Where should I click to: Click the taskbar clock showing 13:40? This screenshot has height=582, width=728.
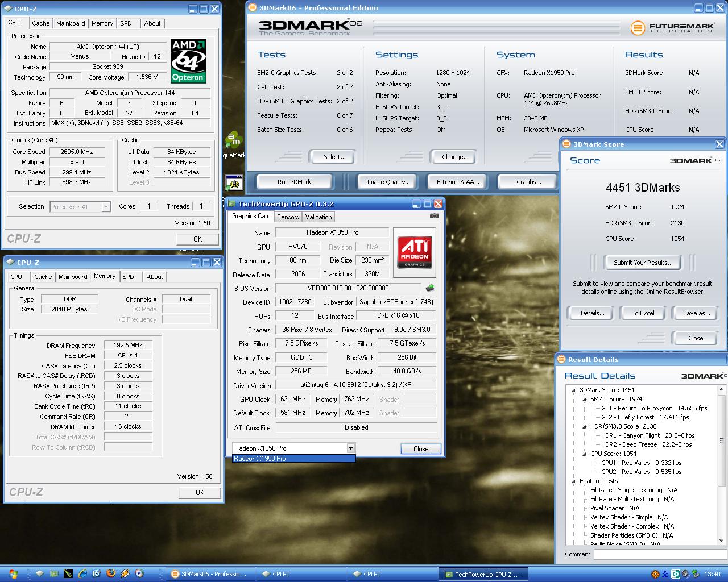[x=712, y=574]
